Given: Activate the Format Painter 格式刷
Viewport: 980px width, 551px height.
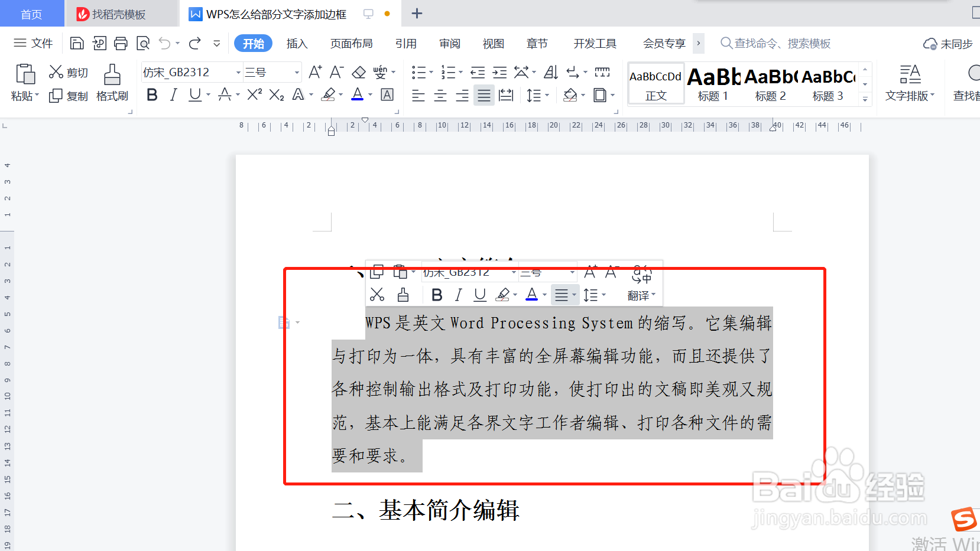Looking at the screenshot, I should click(112, 83).
